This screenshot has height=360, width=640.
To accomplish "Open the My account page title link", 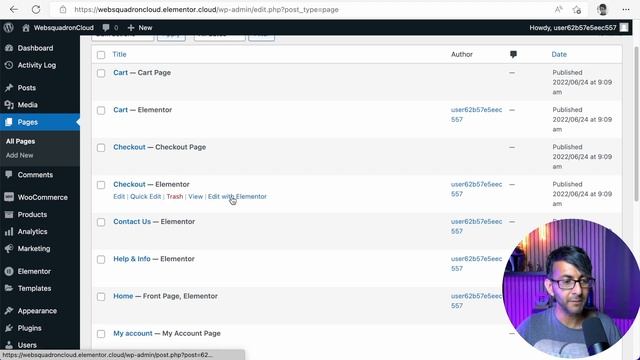I will click(x=133, y=333).
